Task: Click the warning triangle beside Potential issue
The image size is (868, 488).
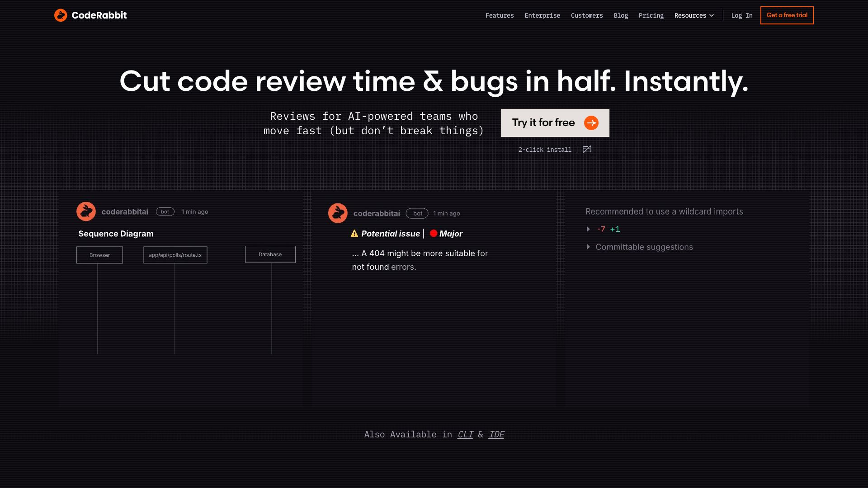Action: coord(354,233)
